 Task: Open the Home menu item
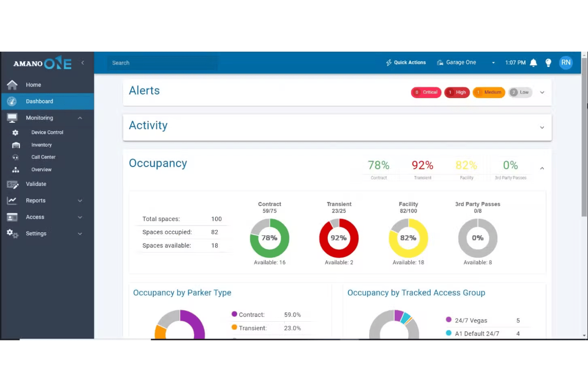click(48, 85)
